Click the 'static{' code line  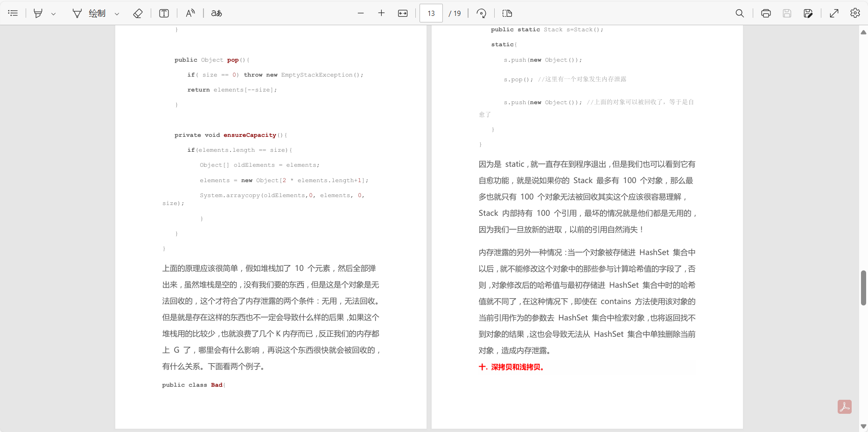[x=504, y=44]
